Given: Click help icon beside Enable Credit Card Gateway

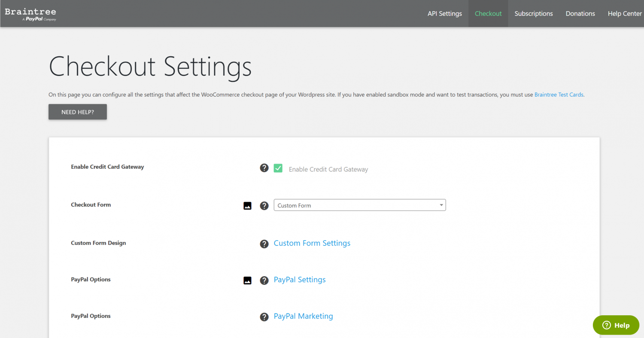Looking at the screenshot, I should (264, 168).
